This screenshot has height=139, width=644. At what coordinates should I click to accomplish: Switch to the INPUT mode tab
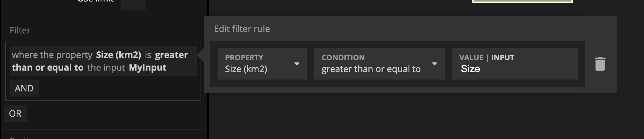click(502, 58)
